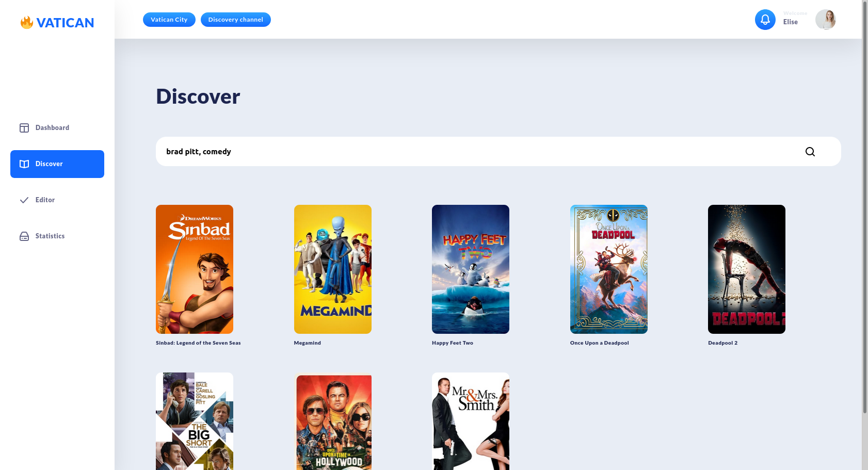Screen dimensions: 868x470
Task: Click the 'Once Upon a Deadpool' title text
Action: (x=600, y=343)
